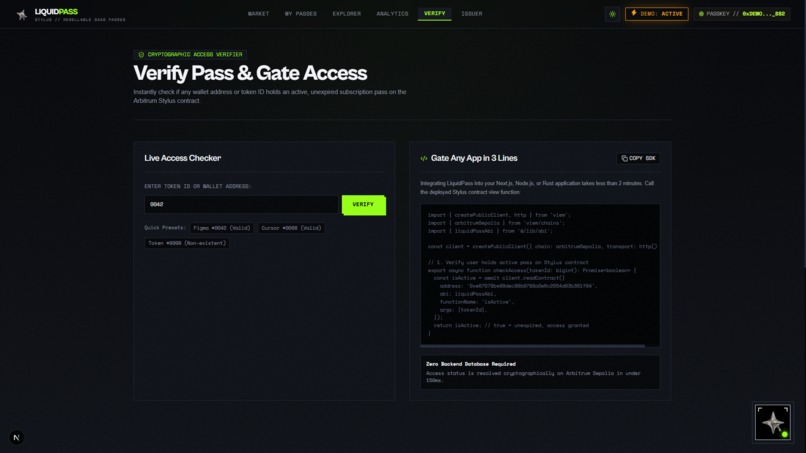Screen dimensions: 806x453
Task: Switch to Analytics tab
Action: (x=392, y=14)
